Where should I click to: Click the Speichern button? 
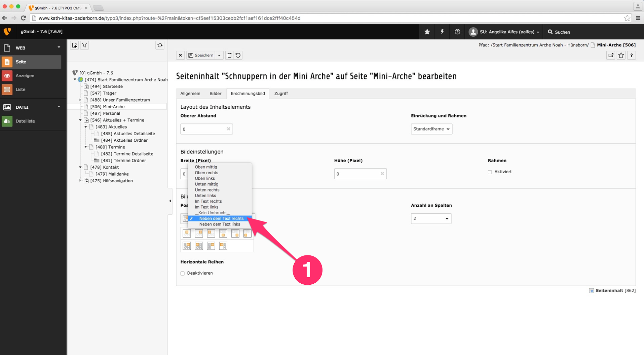[x=201, y=55]
